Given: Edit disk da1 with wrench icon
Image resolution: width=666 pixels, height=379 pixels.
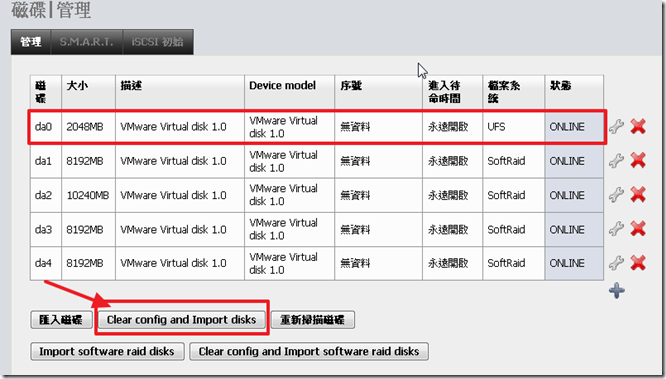Looking at the screenshot, I should (616, 161).
